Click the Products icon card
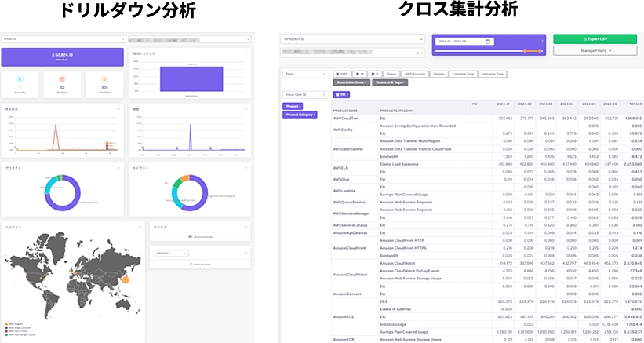The height and width of the screenshot is (343, 644). tap(62, 85)
